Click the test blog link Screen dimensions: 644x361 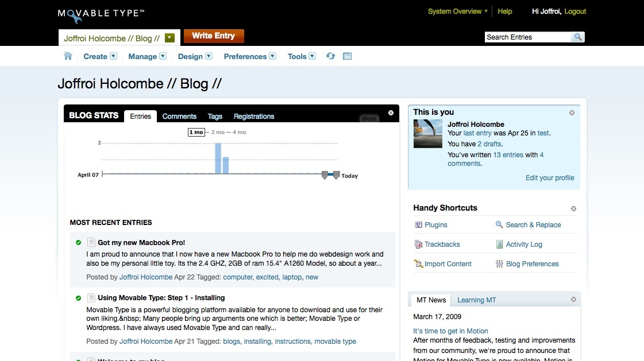pyautogui.click(x=543, y=133)
